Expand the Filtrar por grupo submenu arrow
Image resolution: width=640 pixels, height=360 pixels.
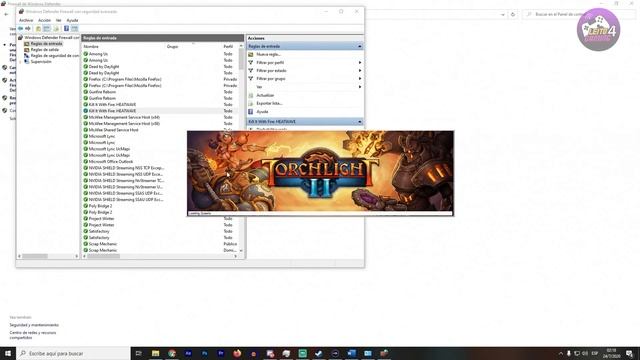pyautogui.click(x=360, y=78)
